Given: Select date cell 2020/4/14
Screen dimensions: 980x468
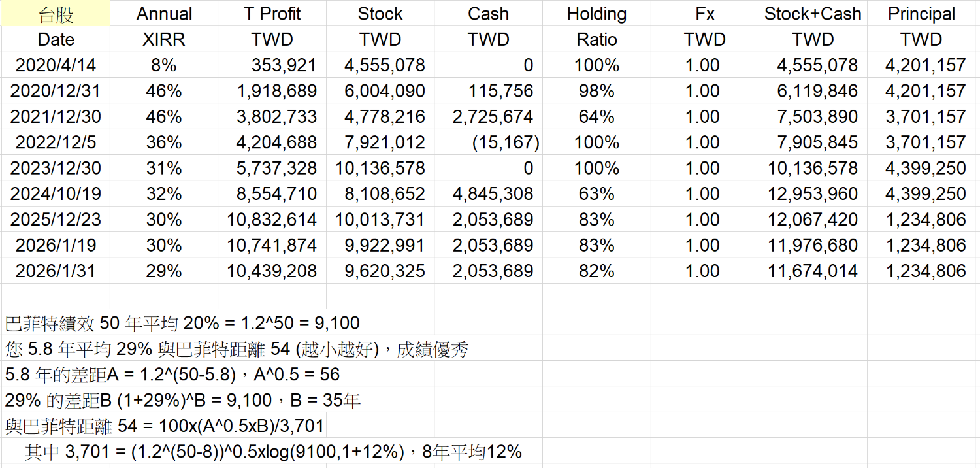Looking at the screenshot, I should (56, 65).
